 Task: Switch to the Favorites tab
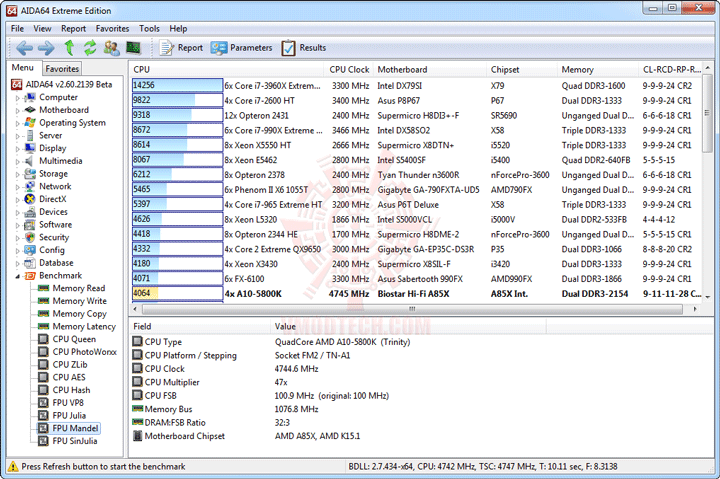click(62, 69)
